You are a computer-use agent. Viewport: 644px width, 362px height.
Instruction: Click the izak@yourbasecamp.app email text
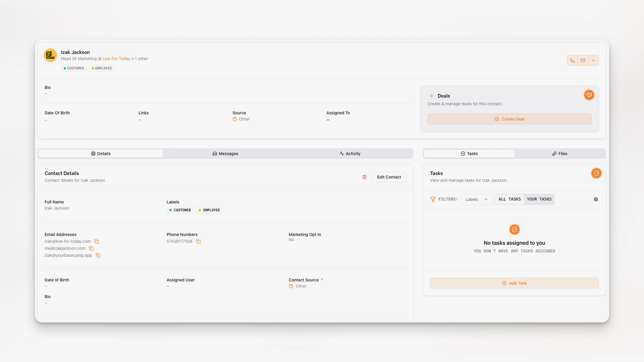click(x=68, y=255)
